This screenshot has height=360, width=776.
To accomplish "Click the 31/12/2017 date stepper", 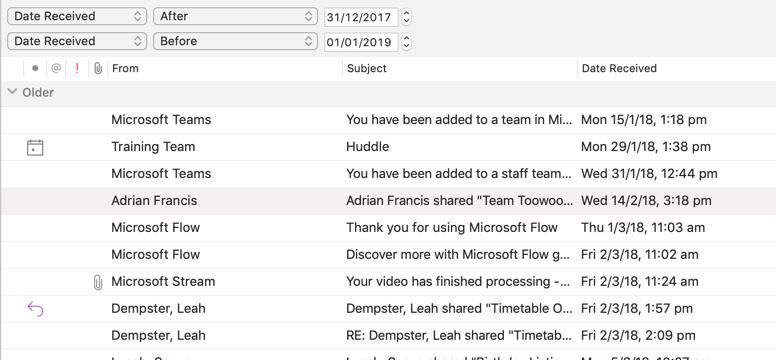I will [406, 17].
